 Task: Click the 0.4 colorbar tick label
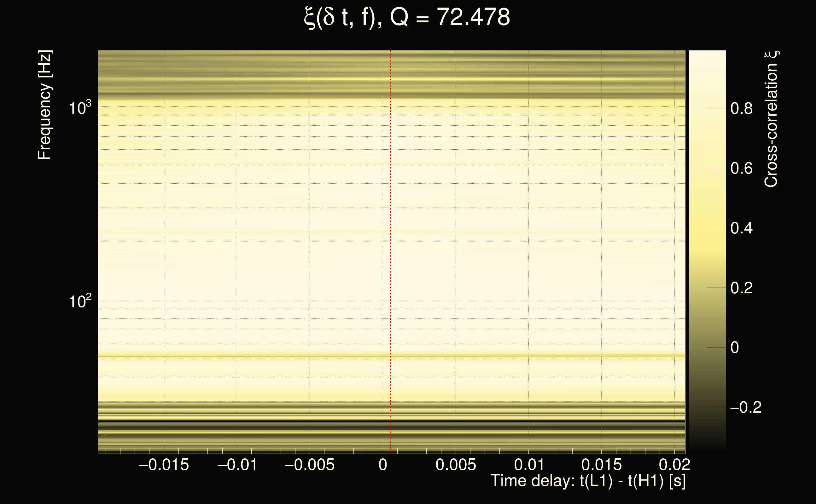point(741,228)
